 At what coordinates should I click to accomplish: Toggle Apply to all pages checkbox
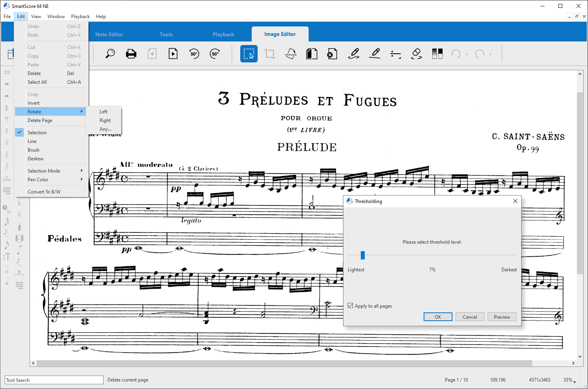tap(351, 306)
